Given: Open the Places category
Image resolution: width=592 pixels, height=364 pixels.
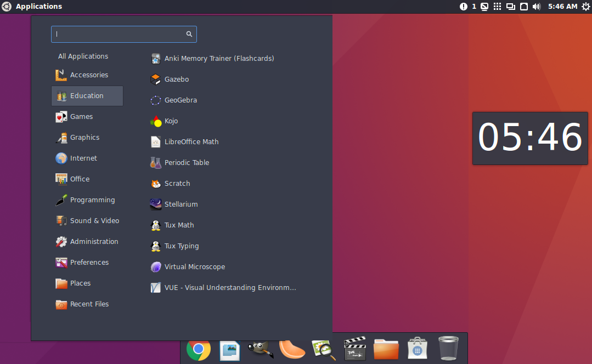Looking at the screenshot, I should [x=87, y=283].
